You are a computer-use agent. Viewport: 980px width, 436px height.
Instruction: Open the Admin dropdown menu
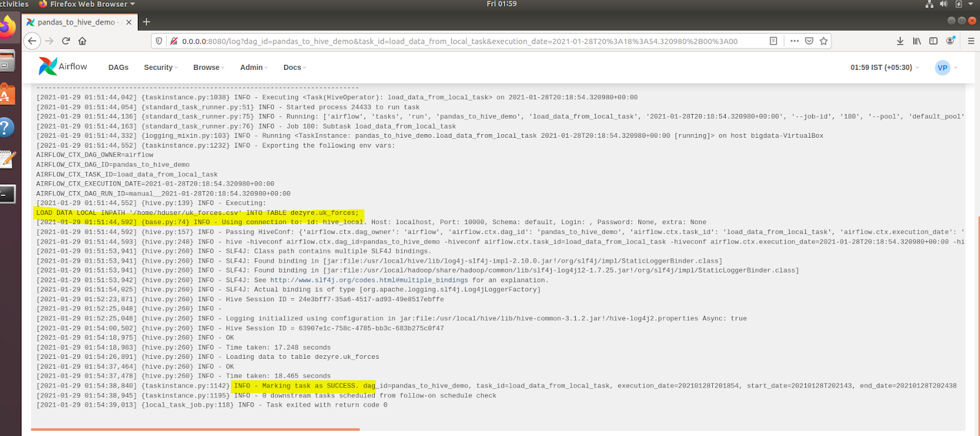tap(254, 67)
